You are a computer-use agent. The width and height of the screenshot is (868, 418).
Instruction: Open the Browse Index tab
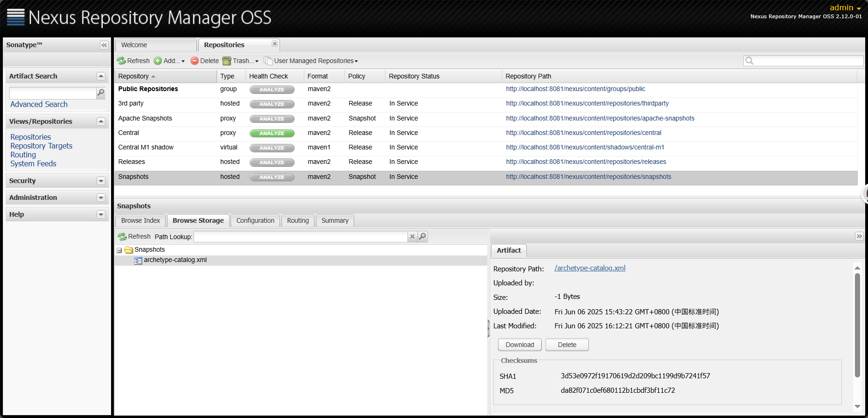140,220
